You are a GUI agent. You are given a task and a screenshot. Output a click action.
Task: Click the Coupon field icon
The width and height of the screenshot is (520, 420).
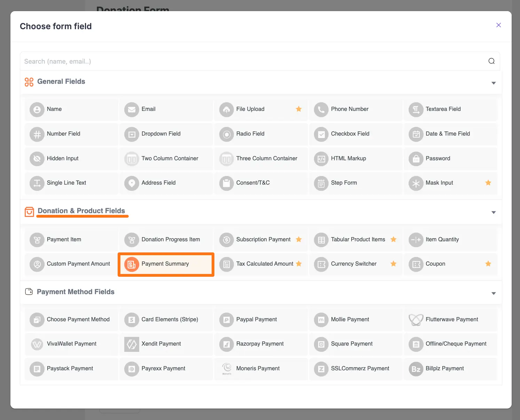416,264
